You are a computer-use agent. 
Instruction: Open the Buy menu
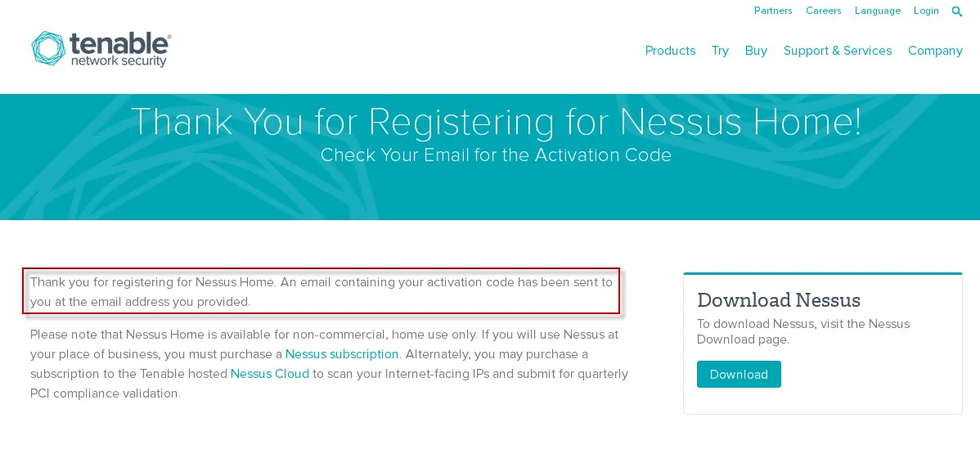tap(756, 51)
